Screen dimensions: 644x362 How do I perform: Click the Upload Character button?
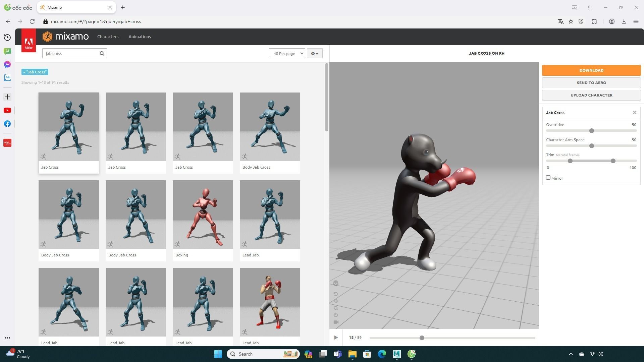click(591, 95)
